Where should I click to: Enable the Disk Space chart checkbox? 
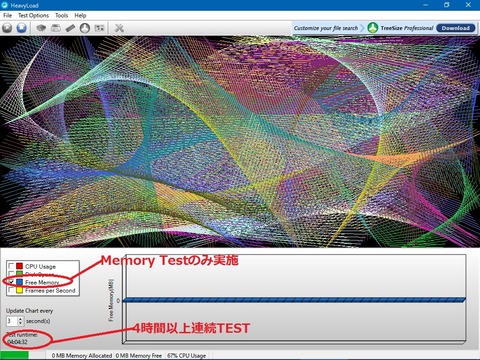pyautogui.click(x=11, y=274)
